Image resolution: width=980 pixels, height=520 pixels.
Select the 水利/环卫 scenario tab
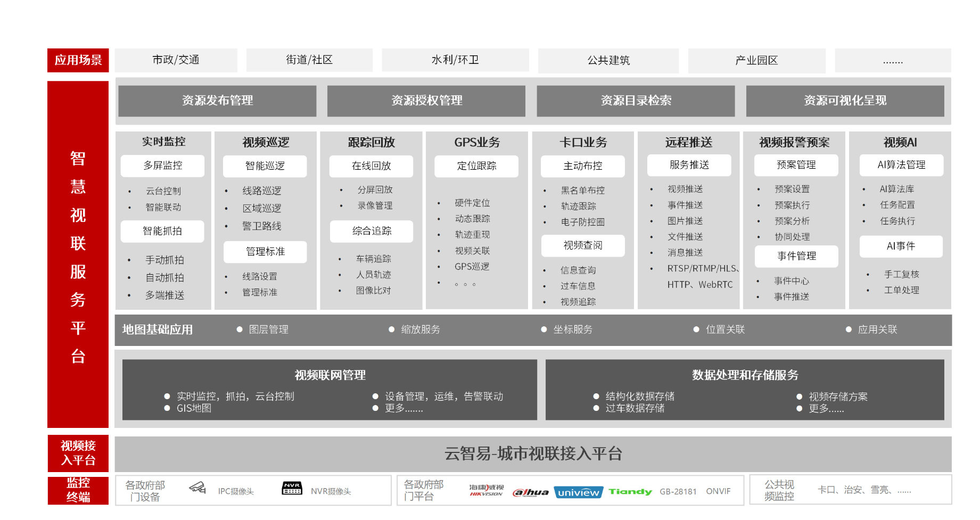click(x=455, y=60)
